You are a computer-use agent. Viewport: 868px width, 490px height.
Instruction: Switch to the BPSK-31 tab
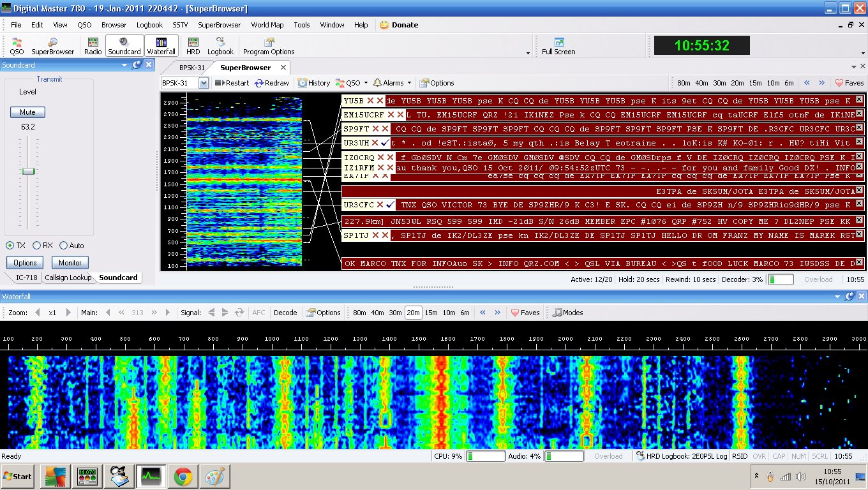[x=191, y=67]
